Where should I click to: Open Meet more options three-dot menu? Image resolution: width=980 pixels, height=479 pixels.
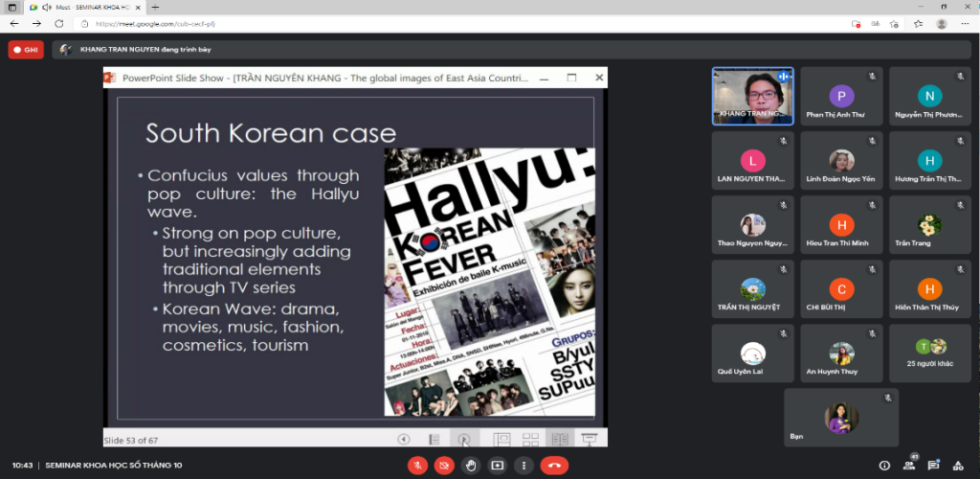point(523,466)
